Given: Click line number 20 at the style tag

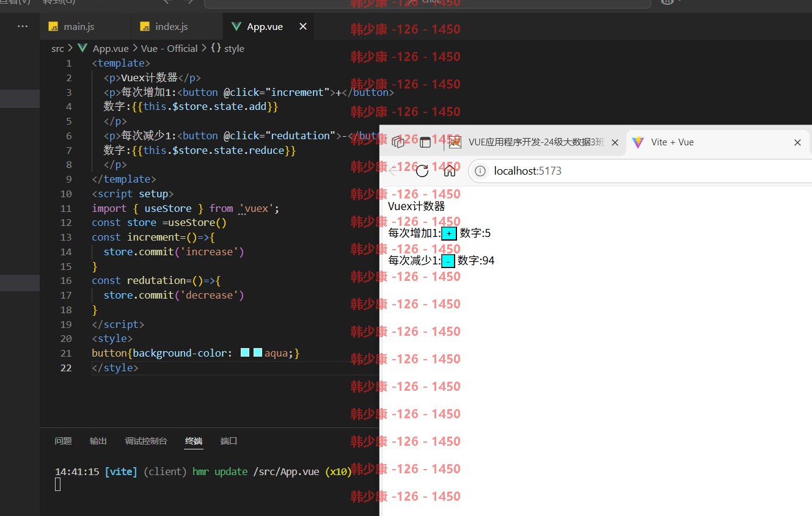Looking at the screenshot, I should coord(66,338).
